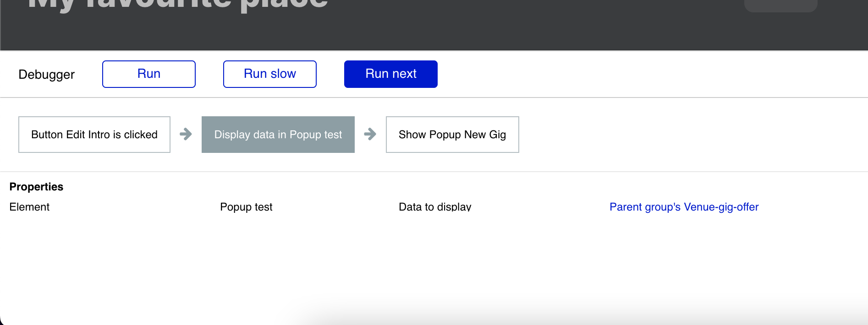
Task: Click blank toolbar space right of Run next
Action: (642, 74)
